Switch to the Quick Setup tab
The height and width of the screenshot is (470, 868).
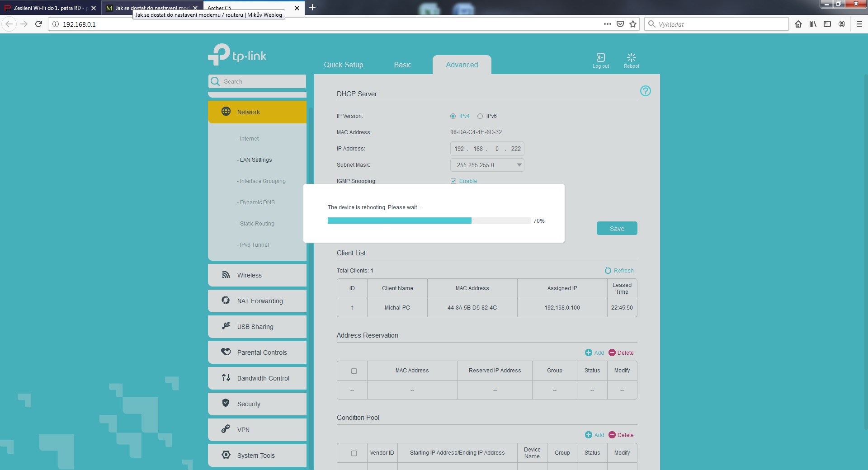[x=344, y=65]
